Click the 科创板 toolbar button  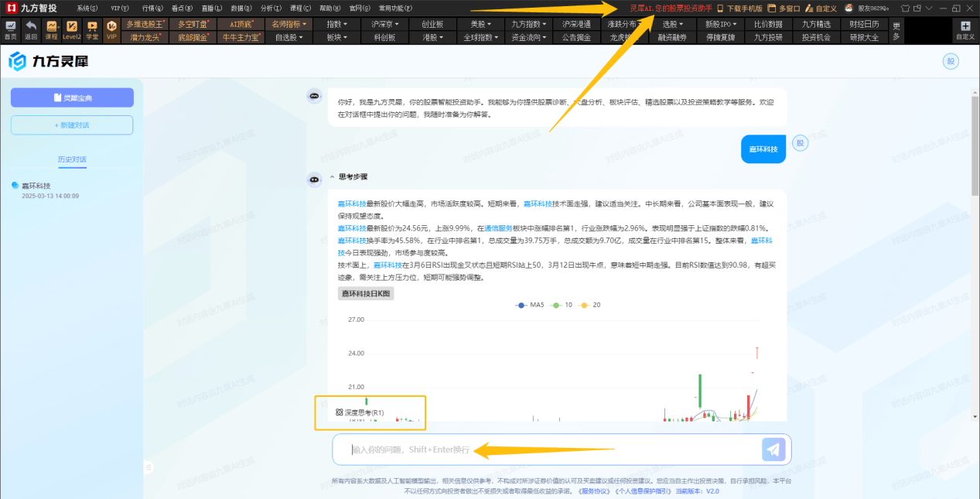[384, 36]
